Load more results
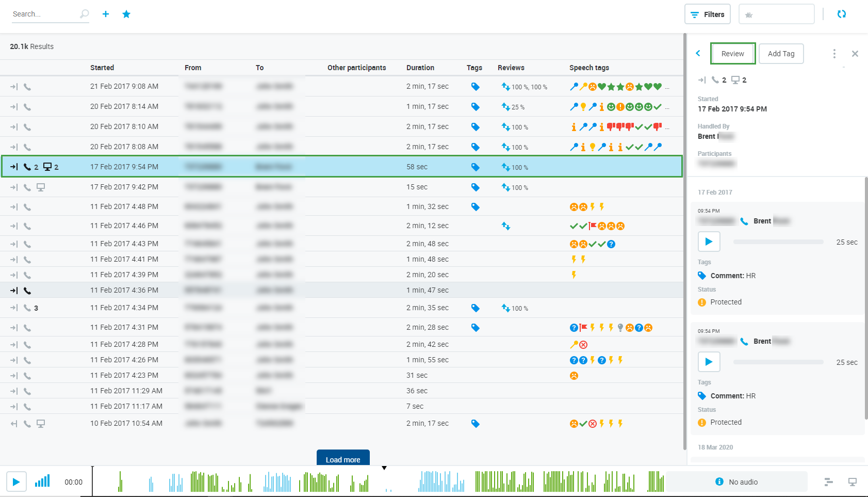 tap(343, 459)
